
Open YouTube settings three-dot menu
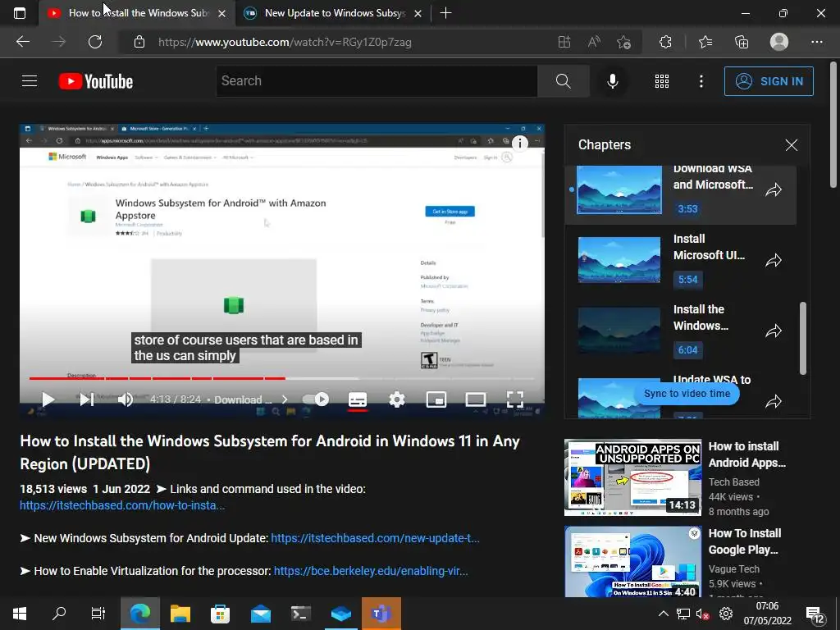tap(701, 81)
